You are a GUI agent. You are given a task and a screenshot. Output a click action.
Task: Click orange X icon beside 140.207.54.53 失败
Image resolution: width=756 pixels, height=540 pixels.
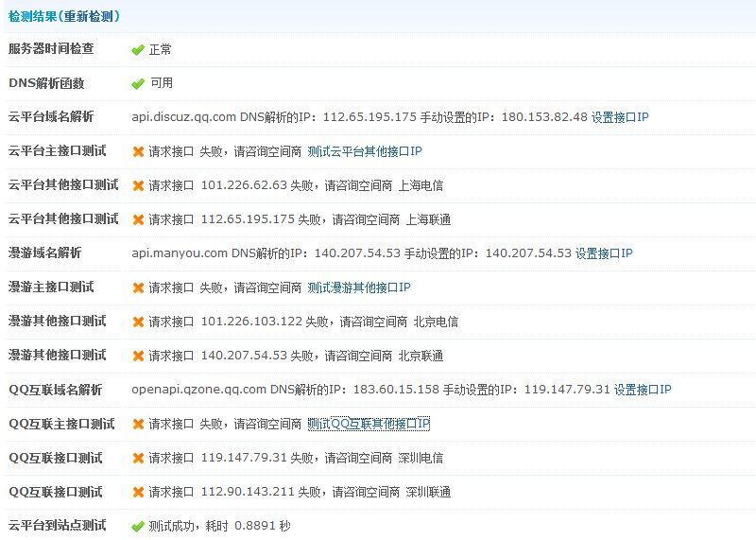[138, 356]
